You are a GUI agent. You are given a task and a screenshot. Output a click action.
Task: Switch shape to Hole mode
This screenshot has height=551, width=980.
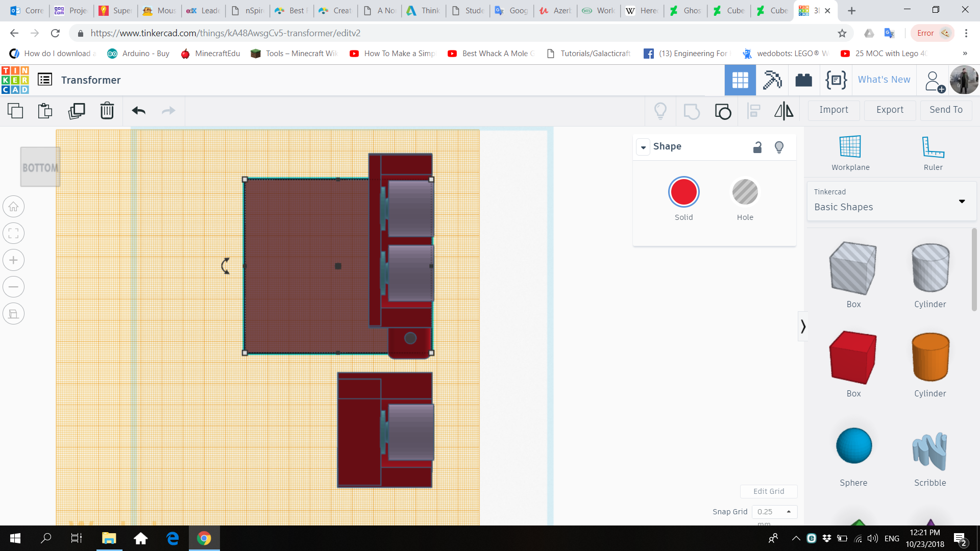(x=745, y=192)
